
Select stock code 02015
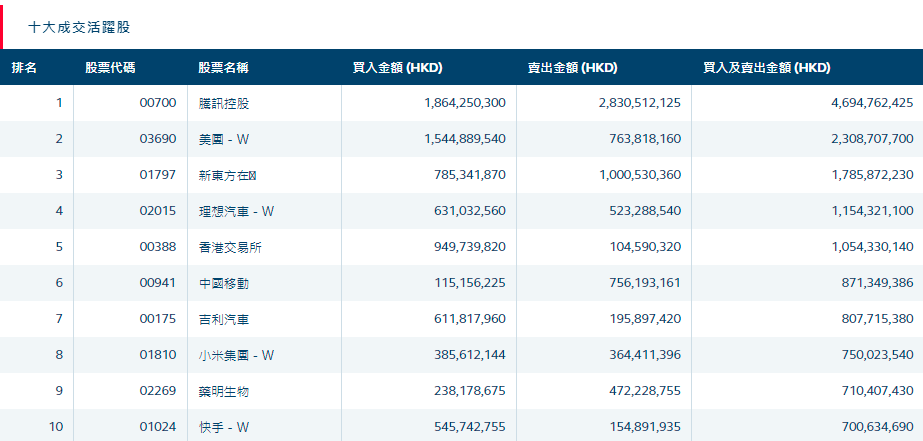point(158,211)
